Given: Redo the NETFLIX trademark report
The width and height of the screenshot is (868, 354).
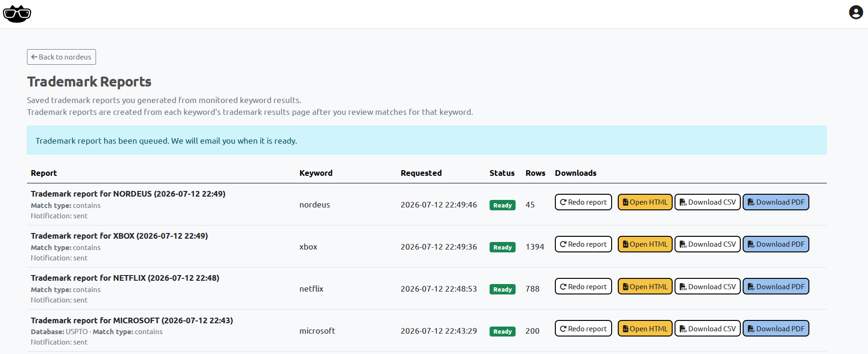Looking at the screenshot, I should point(583,286).
